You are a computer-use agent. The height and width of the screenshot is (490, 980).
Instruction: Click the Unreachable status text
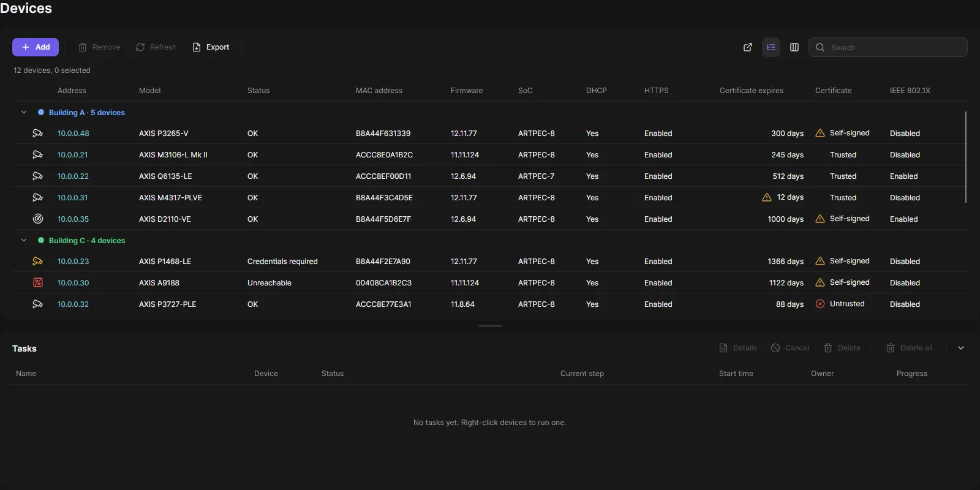coord(269,283)
